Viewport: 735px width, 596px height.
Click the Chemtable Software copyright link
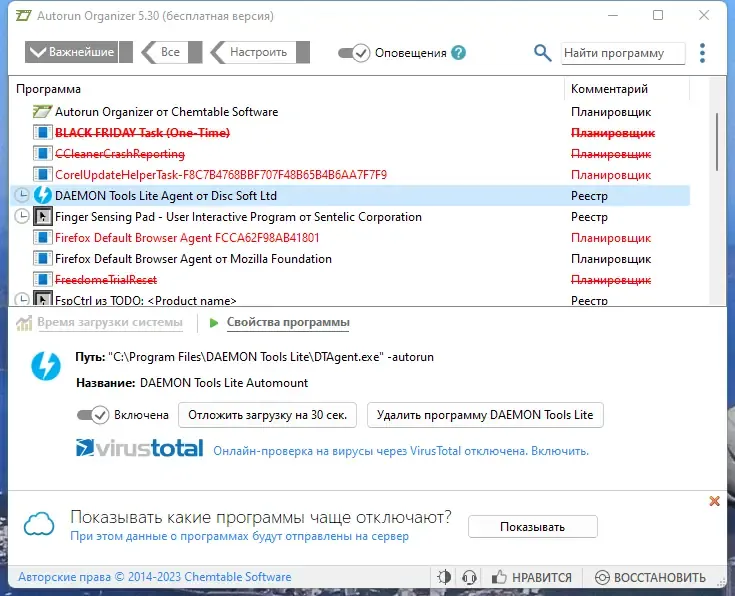155,577
